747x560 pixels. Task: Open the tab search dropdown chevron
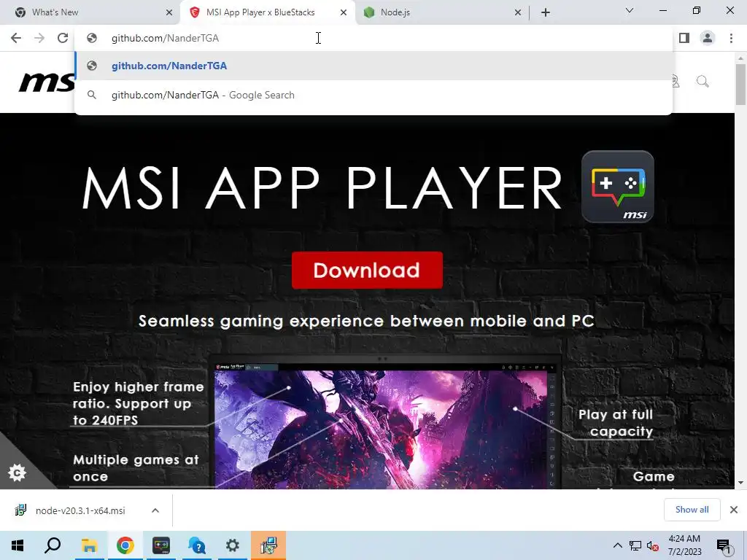(x=630, y=10)
